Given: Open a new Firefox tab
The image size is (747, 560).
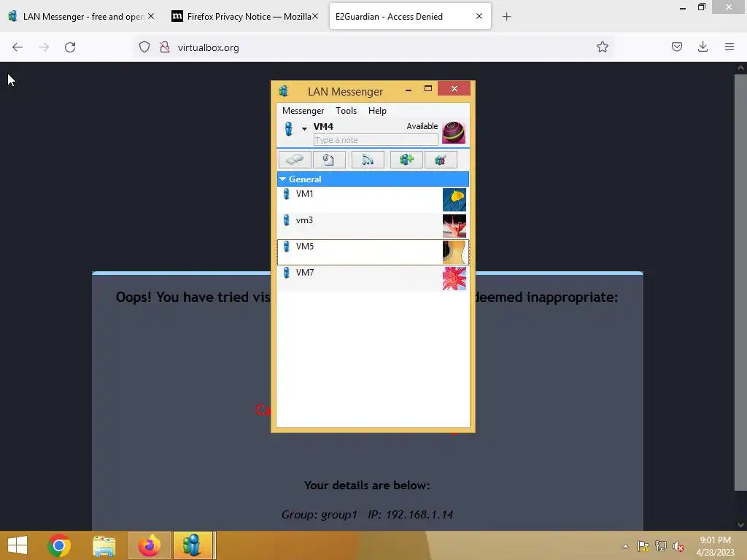Looking at the screenshot, I should click(506, 17).
